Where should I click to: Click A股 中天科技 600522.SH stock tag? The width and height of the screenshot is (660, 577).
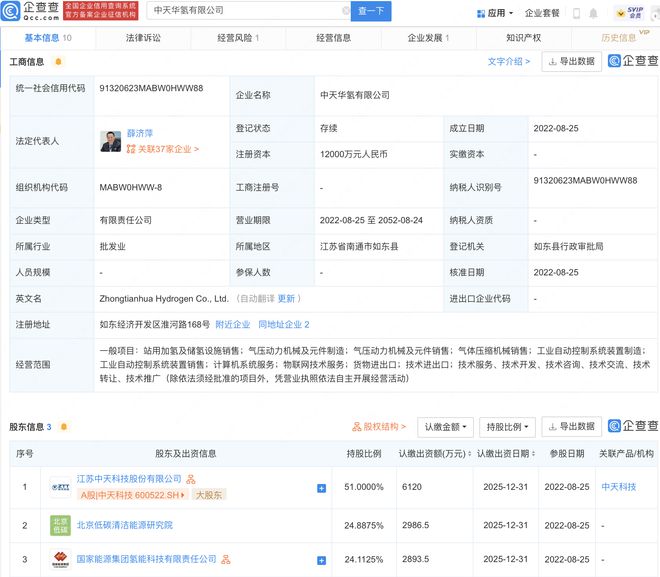point(132,495)
